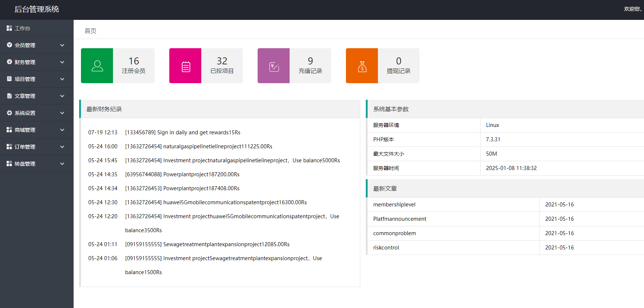The width and height of the screenshot is (644, 308).
Task: Click the Sign in daily rewards record
Action: [x=183, y=132]
